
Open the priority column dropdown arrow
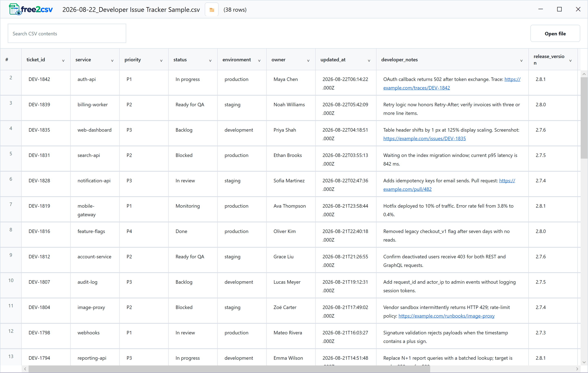161,61
